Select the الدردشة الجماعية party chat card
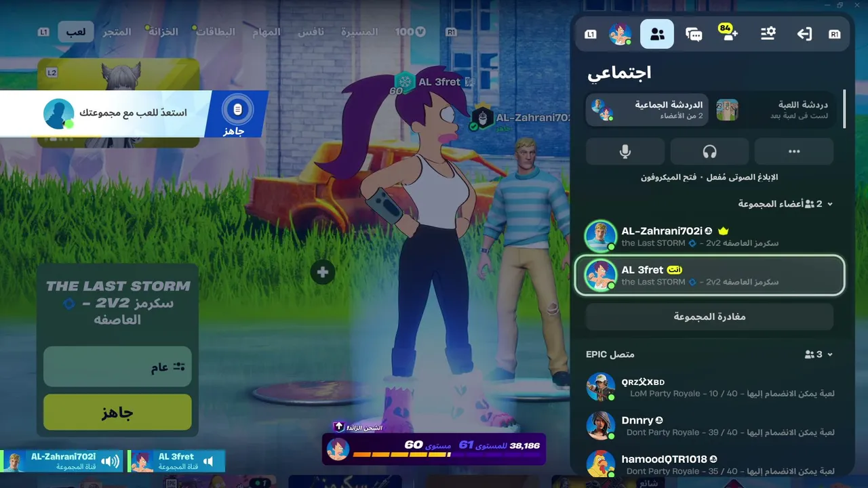Screen dimensions: 868x488 click(x=647, y=110)
